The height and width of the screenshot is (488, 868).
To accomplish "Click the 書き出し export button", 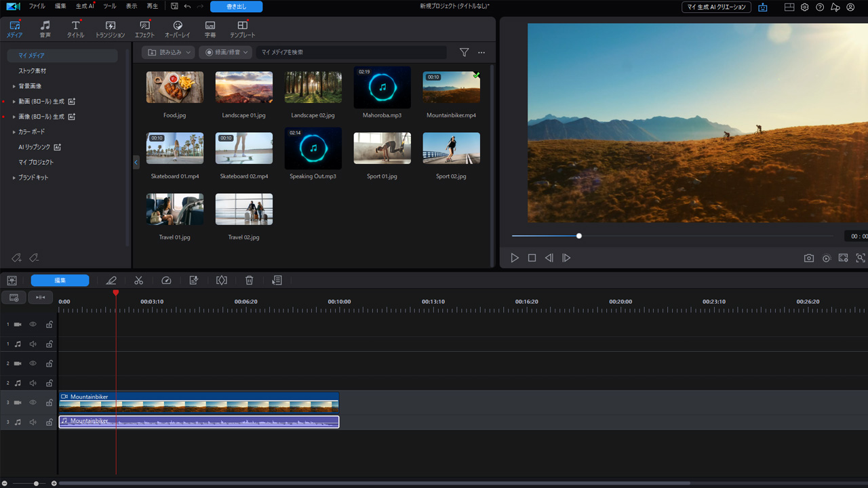I will coord(236,7).
